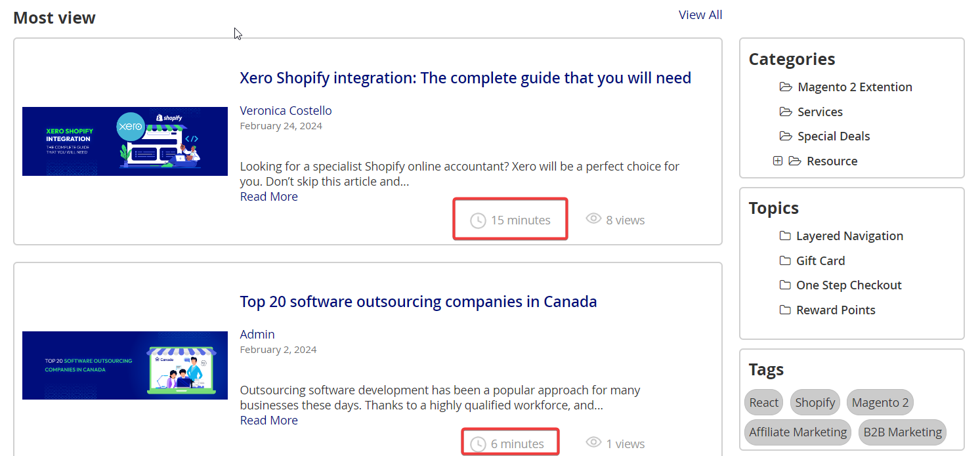Read More on the Canada outsourcing article
Viewport: 980px width, 456px height.
point(268,421)
